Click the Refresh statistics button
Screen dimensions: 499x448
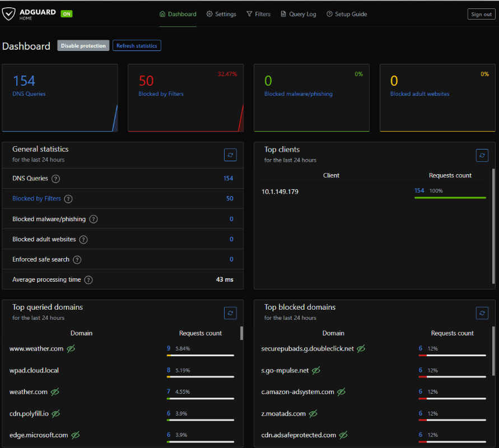coord(137,46)
